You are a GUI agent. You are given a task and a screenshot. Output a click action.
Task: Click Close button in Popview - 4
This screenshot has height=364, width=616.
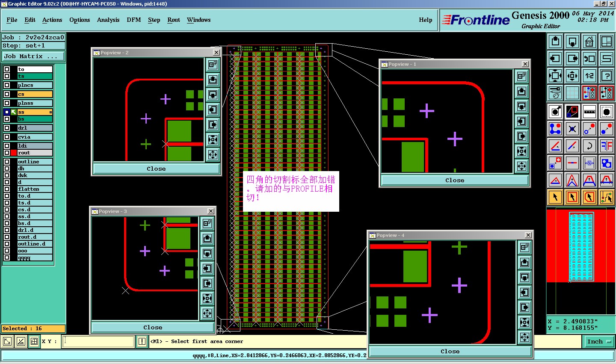(x=450, y=352)
